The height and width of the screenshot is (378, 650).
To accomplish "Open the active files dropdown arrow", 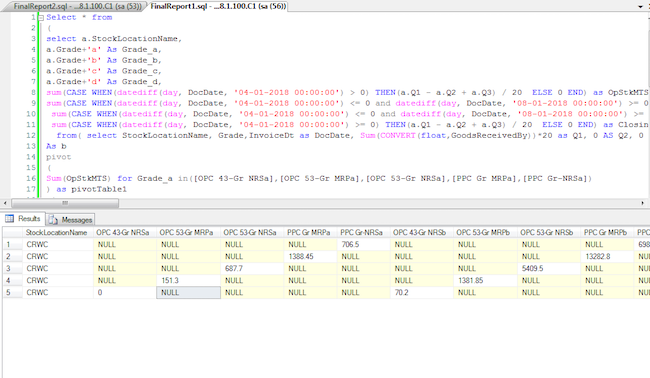I will click(x=640, y=7).
